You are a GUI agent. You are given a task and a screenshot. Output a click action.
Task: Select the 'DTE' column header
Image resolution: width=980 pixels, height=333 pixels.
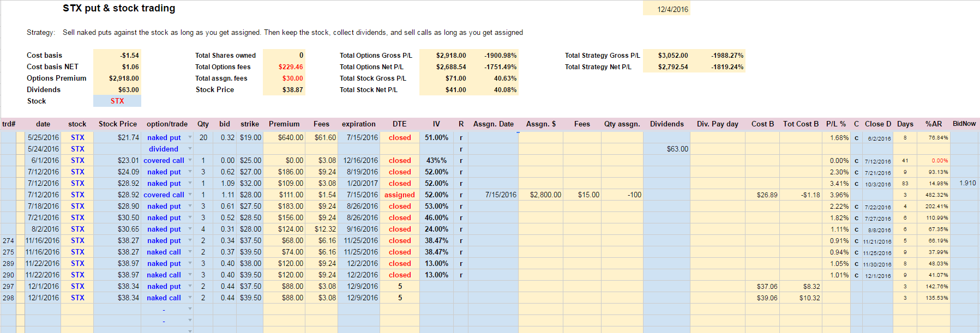[x=400, y=124]
